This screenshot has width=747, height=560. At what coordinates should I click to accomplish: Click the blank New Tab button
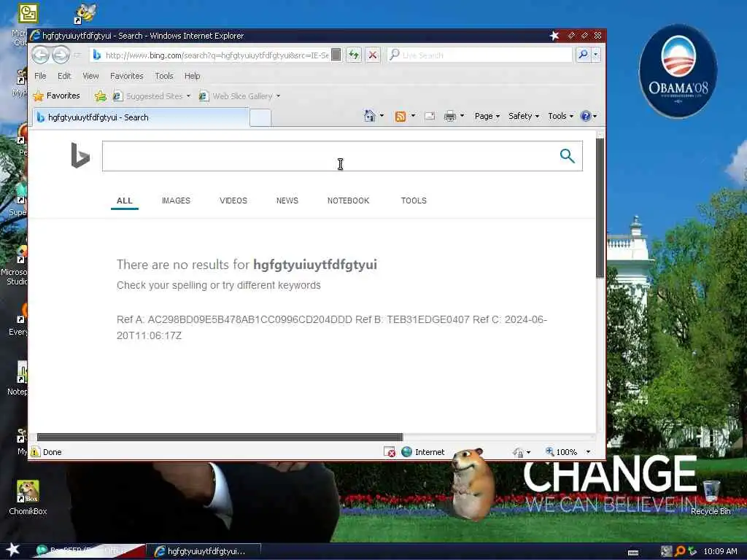[260, 117]
